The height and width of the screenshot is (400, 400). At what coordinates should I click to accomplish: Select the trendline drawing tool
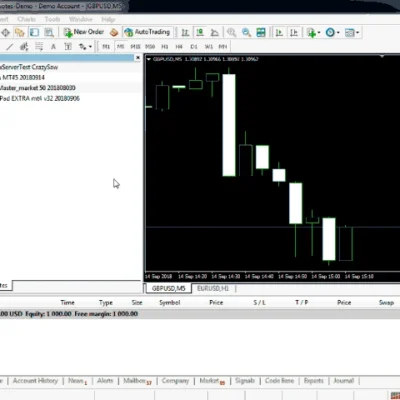tap(9, 47)
